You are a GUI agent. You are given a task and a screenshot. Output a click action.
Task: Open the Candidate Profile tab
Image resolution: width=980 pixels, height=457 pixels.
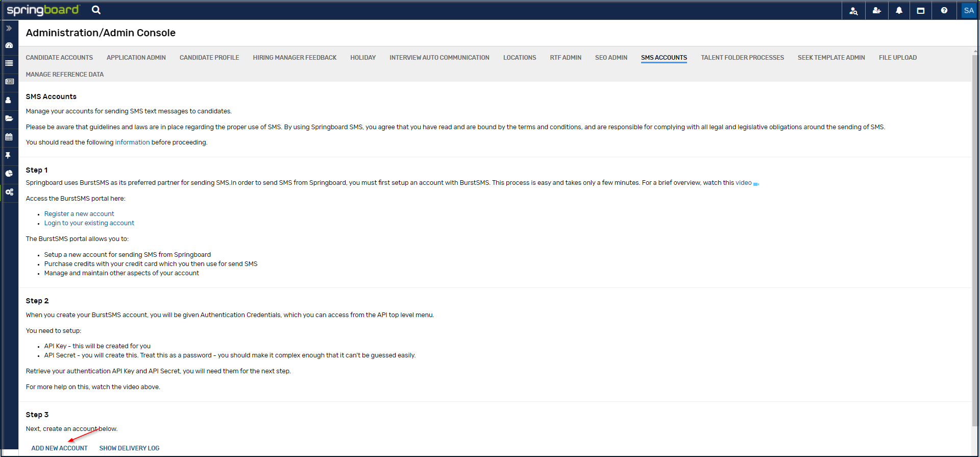click(209, 58)
